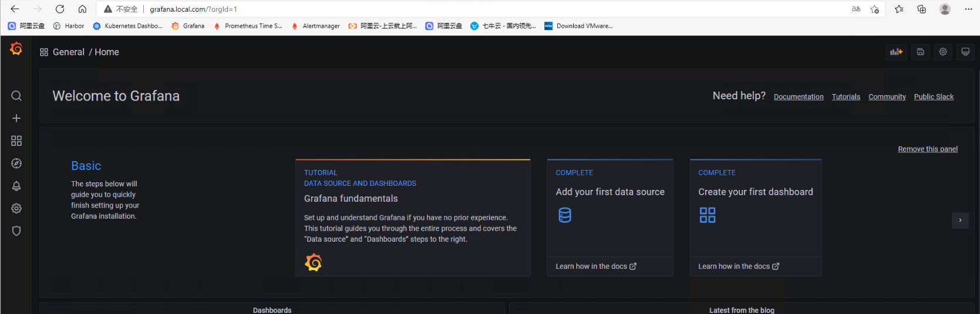980x314 pixels.
Task: Open the 阿里云-上云就上阿 bookmark
Action: coord(383,26)
